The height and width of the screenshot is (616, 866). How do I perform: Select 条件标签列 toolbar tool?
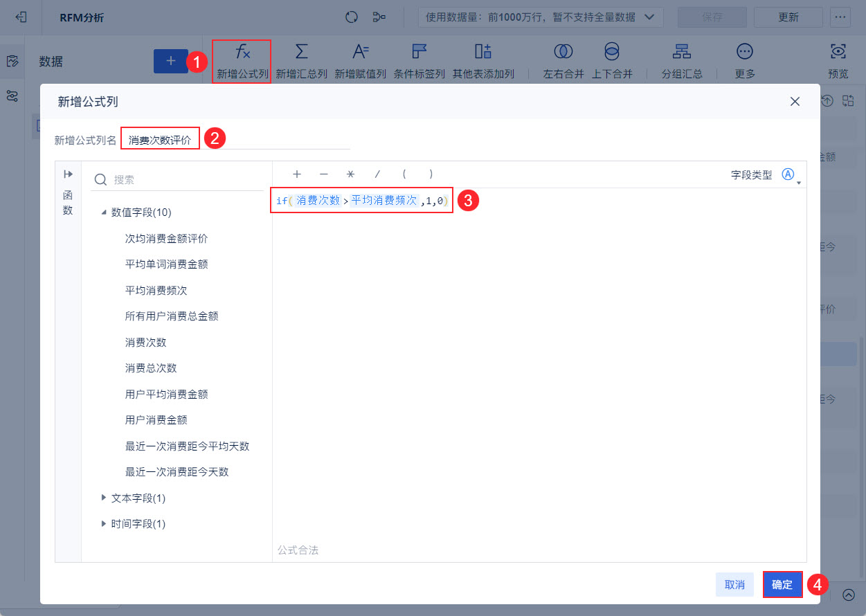pos(419,62)
